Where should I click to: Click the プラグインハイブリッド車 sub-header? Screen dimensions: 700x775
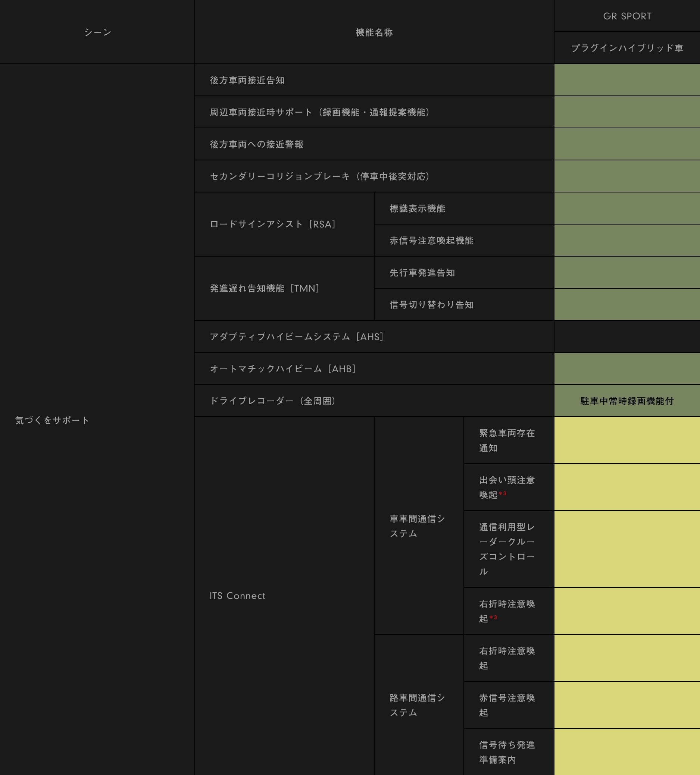[x=627, y=48]
